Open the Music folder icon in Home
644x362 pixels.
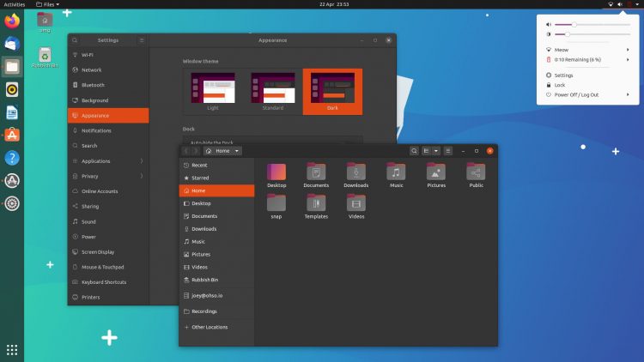click(x=396, y=176)
